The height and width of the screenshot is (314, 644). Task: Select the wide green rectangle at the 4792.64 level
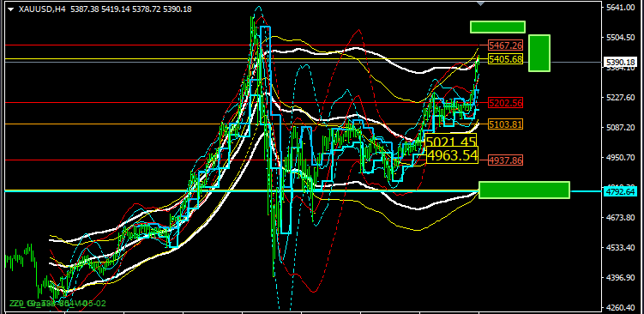click(525, 190)
